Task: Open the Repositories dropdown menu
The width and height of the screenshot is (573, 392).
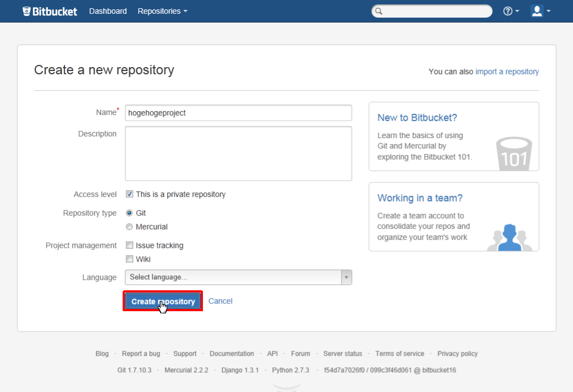Action: [162, 11]
